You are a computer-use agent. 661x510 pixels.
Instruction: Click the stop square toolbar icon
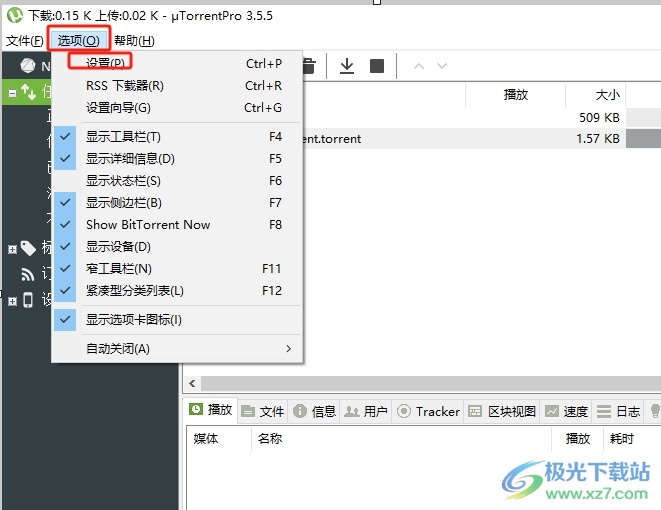(377, 66)
